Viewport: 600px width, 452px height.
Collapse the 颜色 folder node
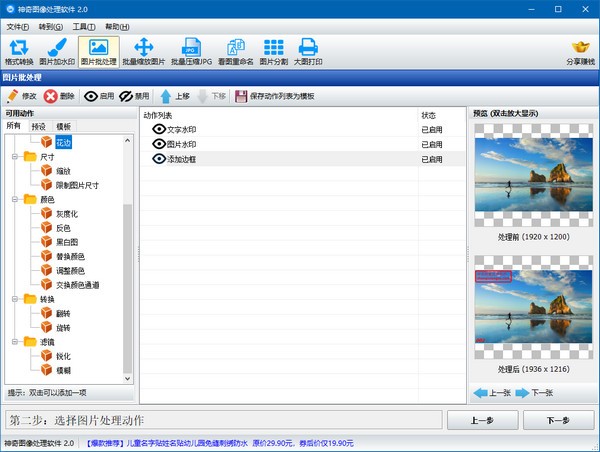(12, 199)
